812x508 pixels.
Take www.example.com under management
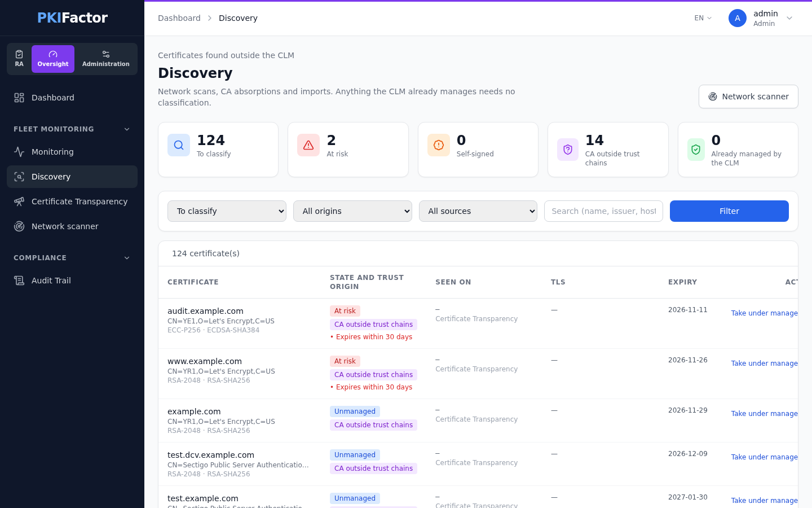point(764,364)
